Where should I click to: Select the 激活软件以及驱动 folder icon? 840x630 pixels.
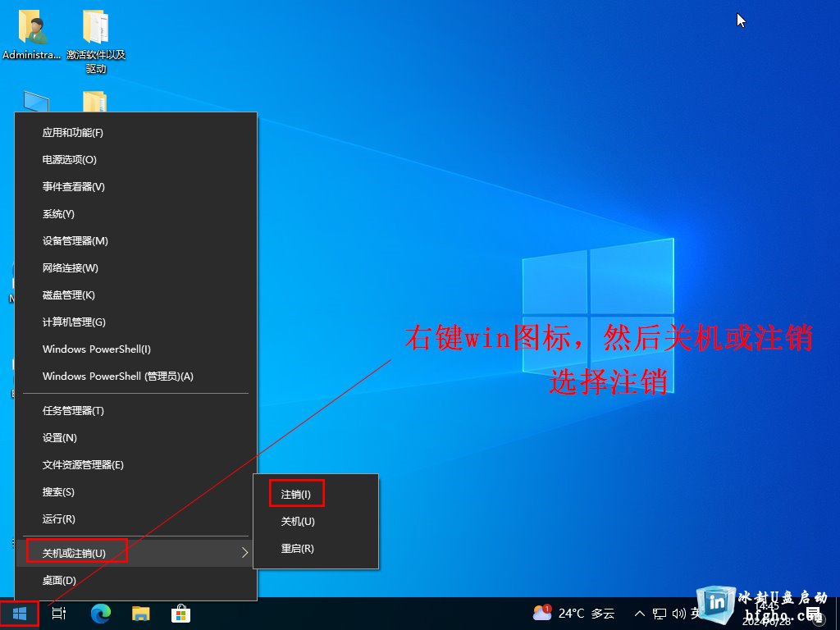[95, 42]
